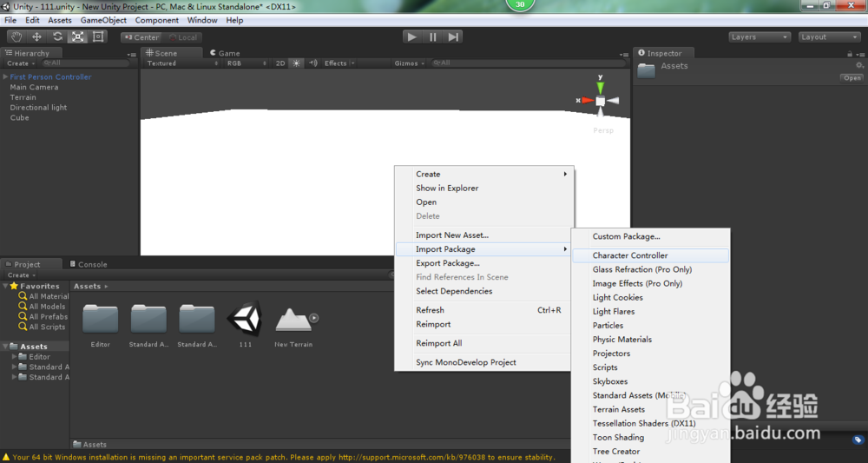Switch to the Game tab
Image resolution: width=868 pixels, height=463 pixels.
pyautogui.click(x=225, y=53)
